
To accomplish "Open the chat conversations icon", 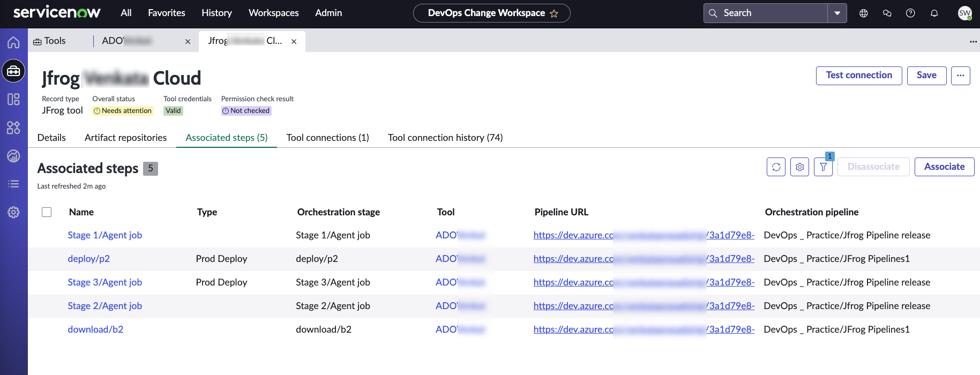I will 887,13.
